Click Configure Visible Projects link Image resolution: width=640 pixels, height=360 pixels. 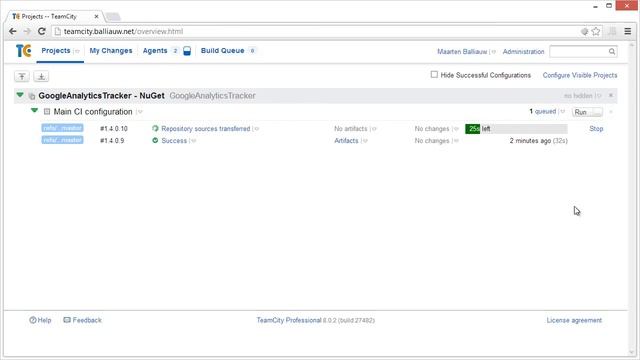(580, 75)
